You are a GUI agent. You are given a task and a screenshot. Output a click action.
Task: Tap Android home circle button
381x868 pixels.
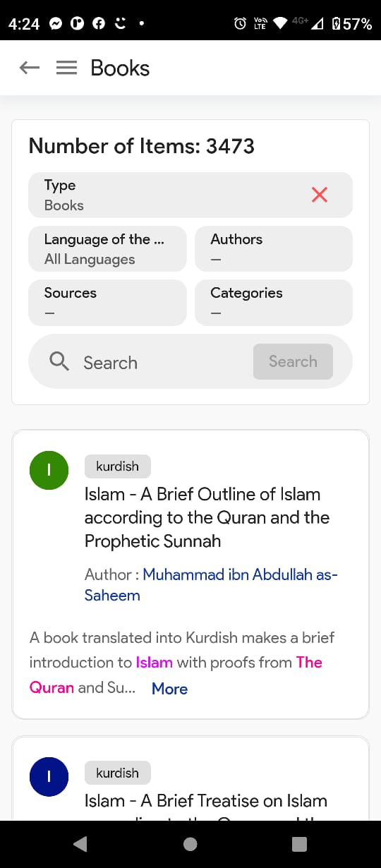click(190, 844)
